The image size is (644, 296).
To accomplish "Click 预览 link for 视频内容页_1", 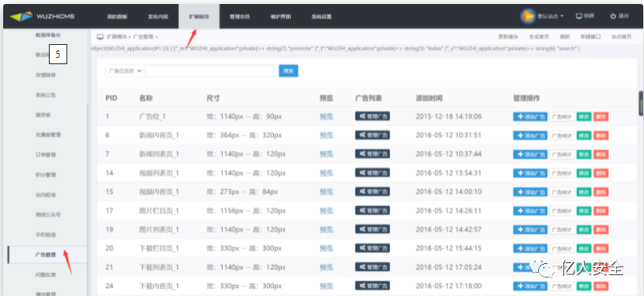I will click(x=327, y=192).
